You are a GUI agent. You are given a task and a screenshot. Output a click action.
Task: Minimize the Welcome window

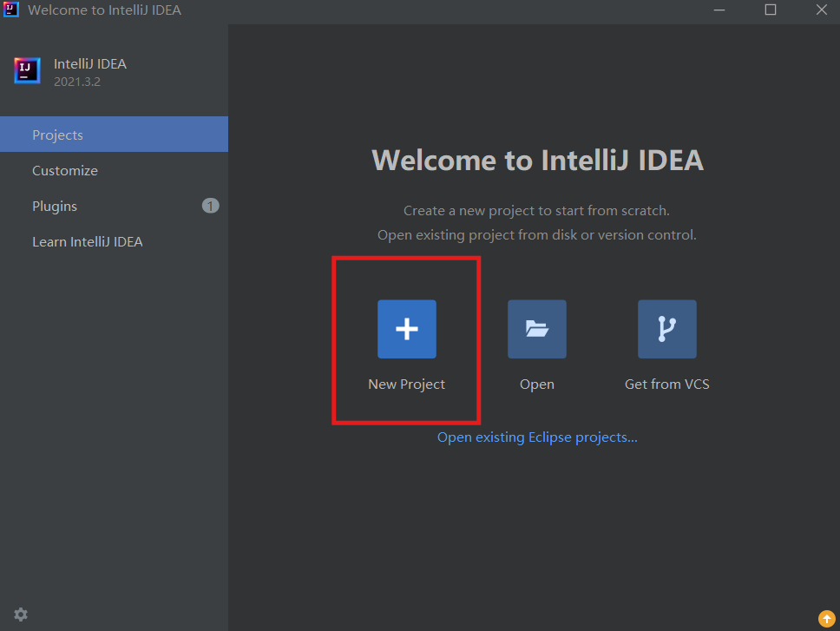point(719,10)
